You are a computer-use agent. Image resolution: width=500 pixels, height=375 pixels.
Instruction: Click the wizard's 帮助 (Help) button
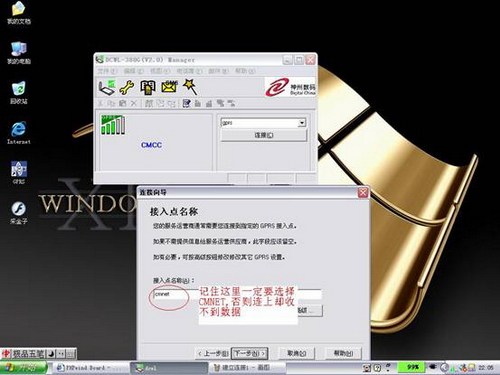coord(343,353)
